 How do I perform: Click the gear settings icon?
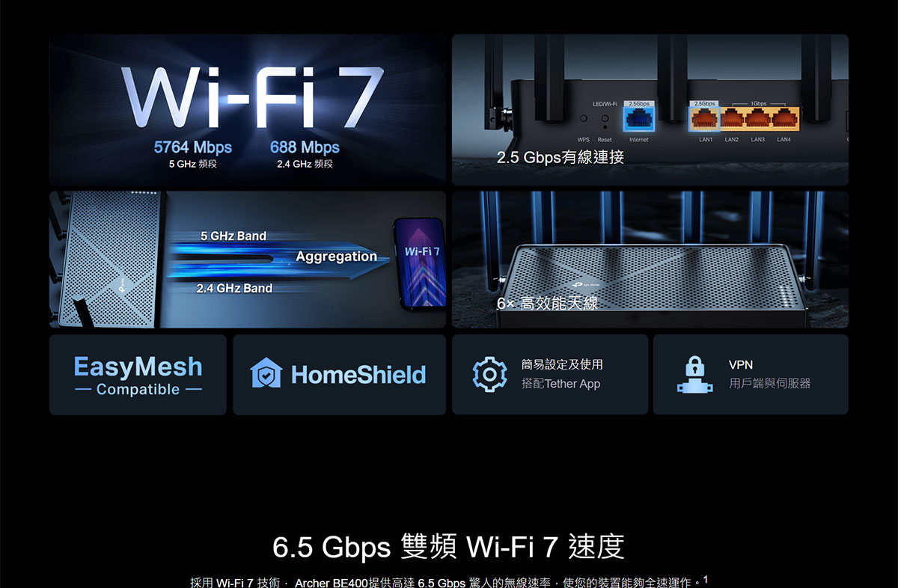489,374
